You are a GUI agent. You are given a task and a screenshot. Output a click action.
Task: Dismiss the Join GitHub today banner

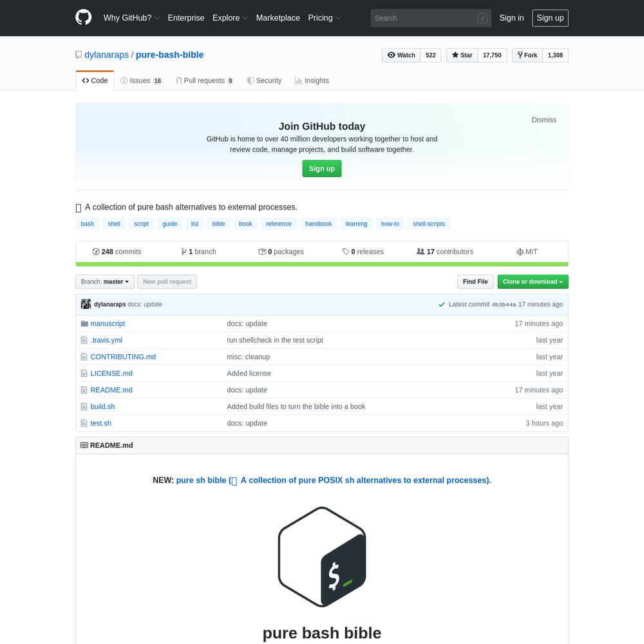(x=544, y=120)
